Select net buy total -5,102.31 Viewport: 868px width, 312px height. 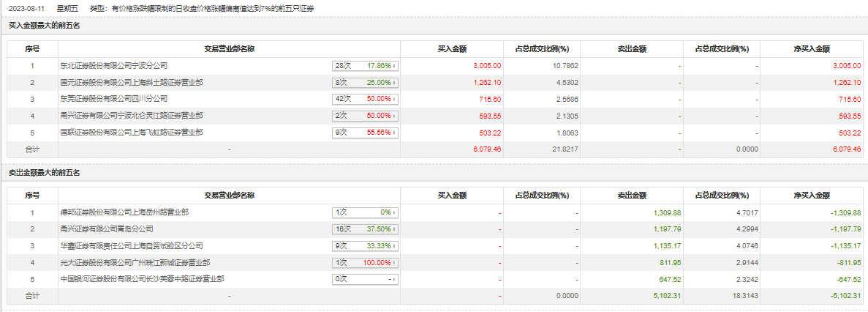[846, 296]
